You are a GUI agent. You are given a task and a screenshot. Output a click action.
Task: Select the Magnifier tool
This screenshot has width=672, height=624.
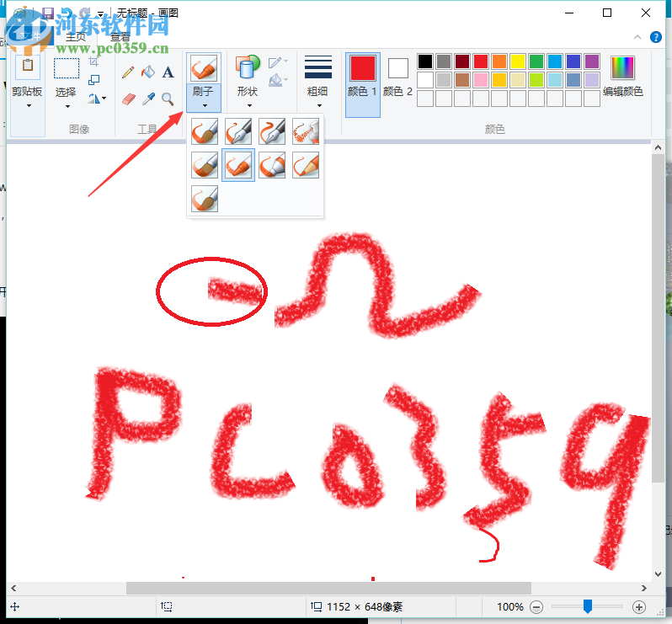[168, 99]
